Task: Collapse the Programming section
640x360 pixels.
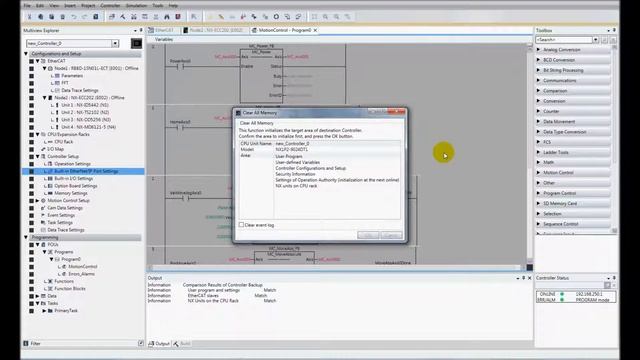Action: click(26, 237)
